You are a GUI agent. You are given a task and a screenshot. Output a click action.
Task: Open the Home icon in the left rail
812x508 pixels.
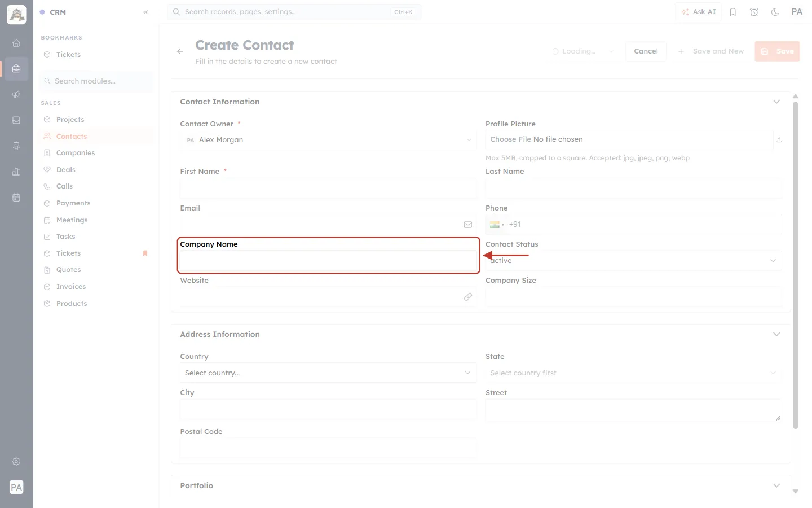point(16,43)
